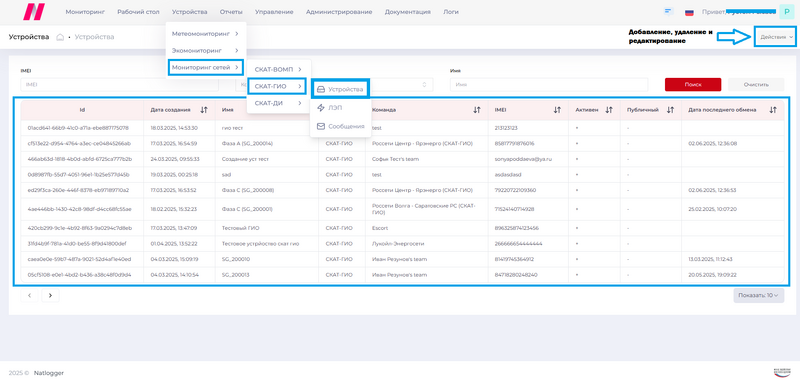Open the Управление menu

(274, 12)
